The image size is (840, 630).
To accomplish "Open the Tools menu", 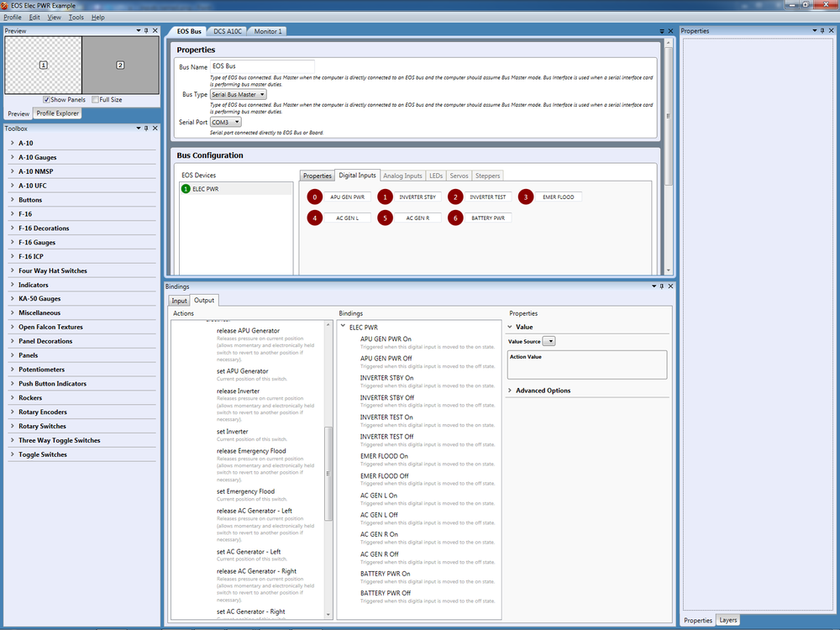I will pos(76,17).
